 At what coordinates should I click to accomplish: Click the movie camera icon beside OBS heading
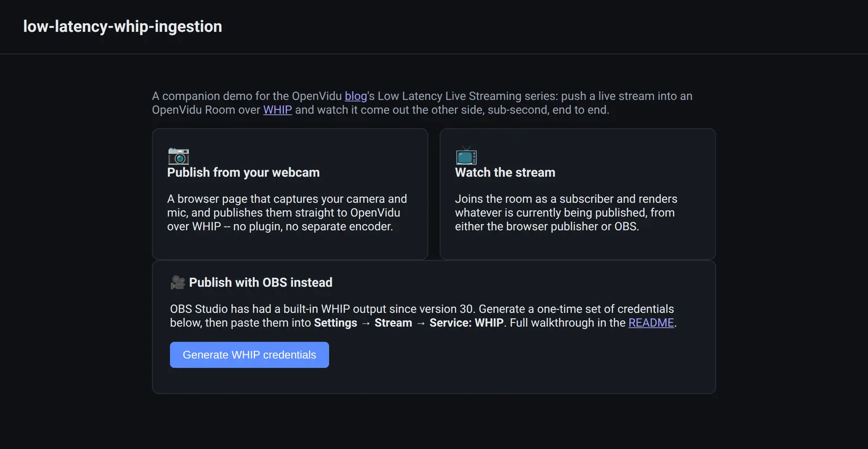click(178, 282)
